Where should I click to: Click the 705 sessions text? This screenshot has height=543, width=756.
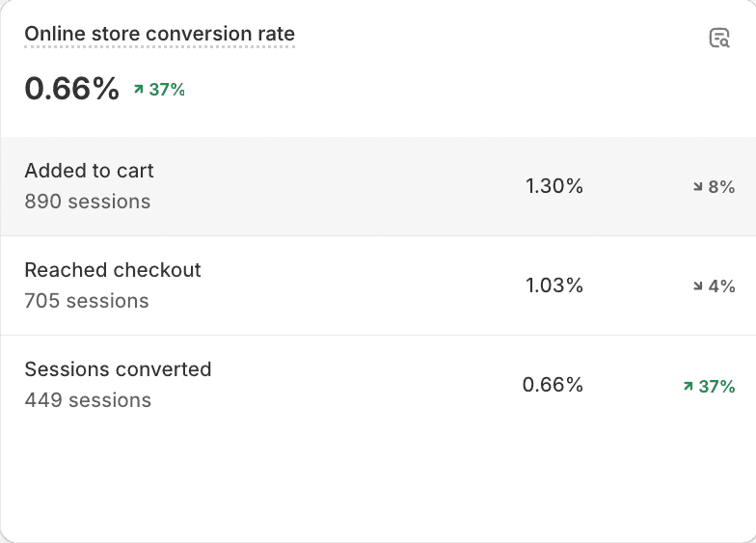pyautogui.click(x=87, y=301)
